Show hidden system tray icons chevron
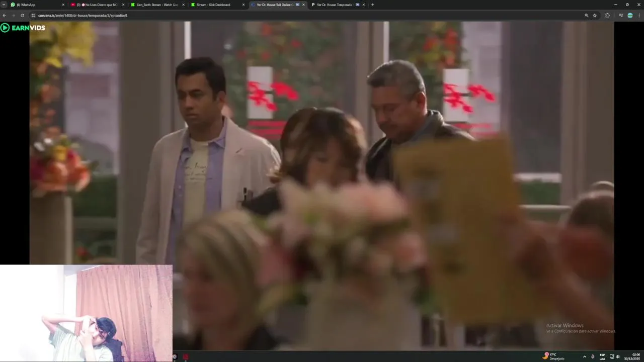Image resolution: width=644 pixels, height=362 pixels. 584,356
